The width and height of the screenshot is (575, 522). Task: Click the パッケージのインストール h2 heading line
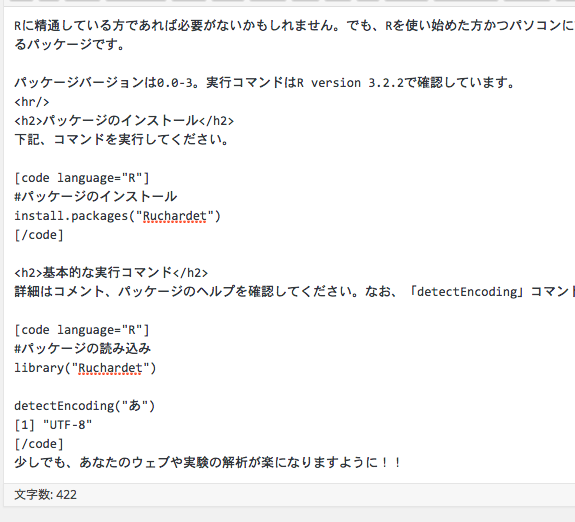[124, 121]
